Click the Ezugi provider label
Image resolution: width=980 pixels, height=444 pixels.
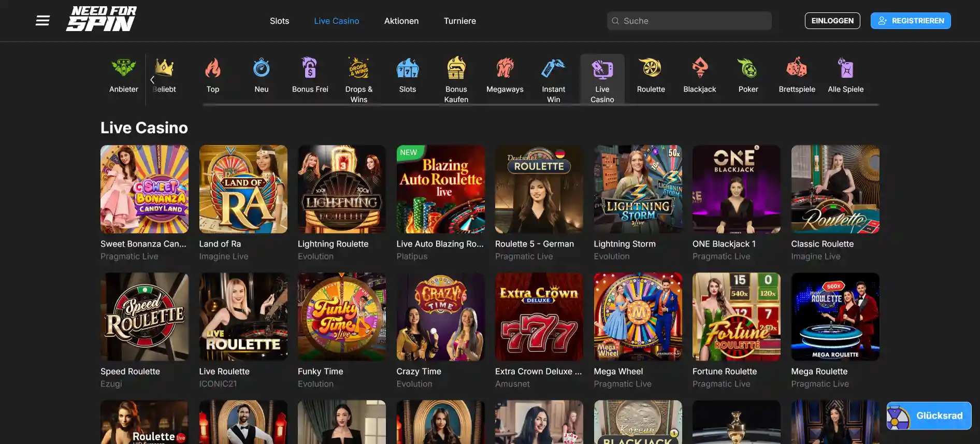coord(111,384)
